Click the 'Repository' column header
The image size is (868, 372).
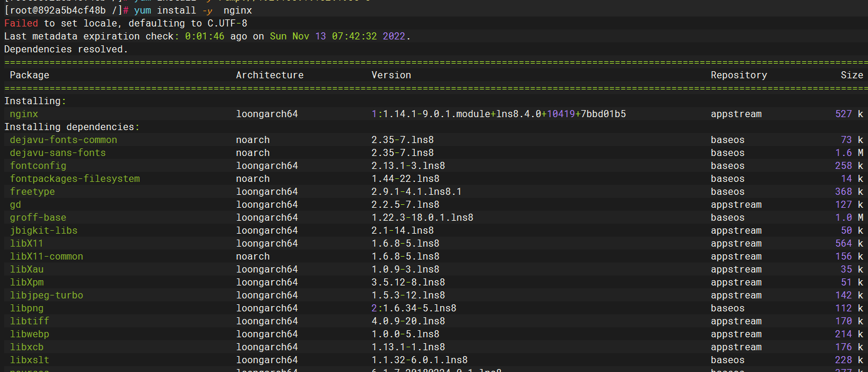tap(739, 75)
